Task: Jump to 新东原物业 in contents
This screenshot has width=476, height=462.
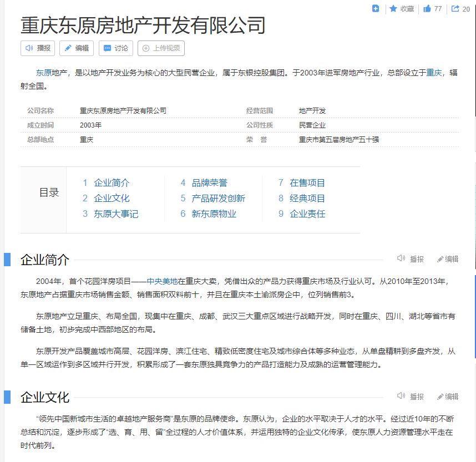Action: click(x=214, y=214)
